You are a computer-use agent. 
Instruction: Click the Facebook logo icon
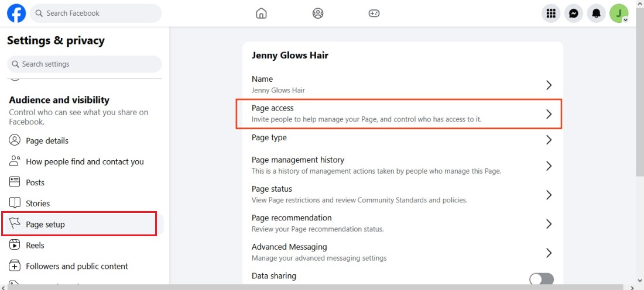16,13
